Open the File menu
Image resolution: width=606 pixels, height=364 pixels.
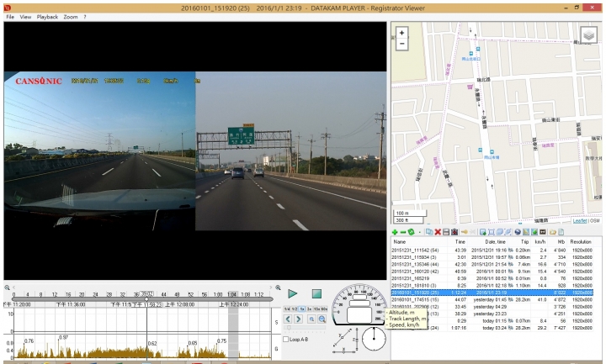pyautogui.click(x=10, y=17)
